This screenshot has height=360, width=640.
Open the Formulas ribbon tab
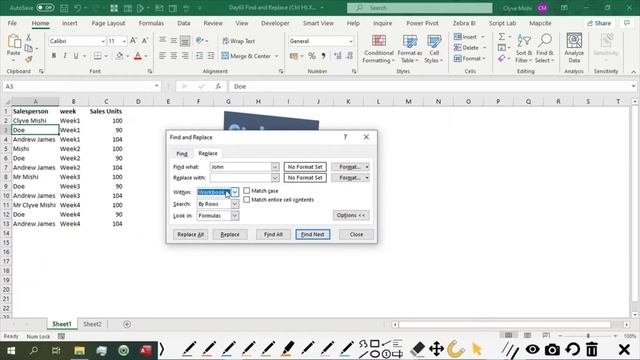(151, 23)
